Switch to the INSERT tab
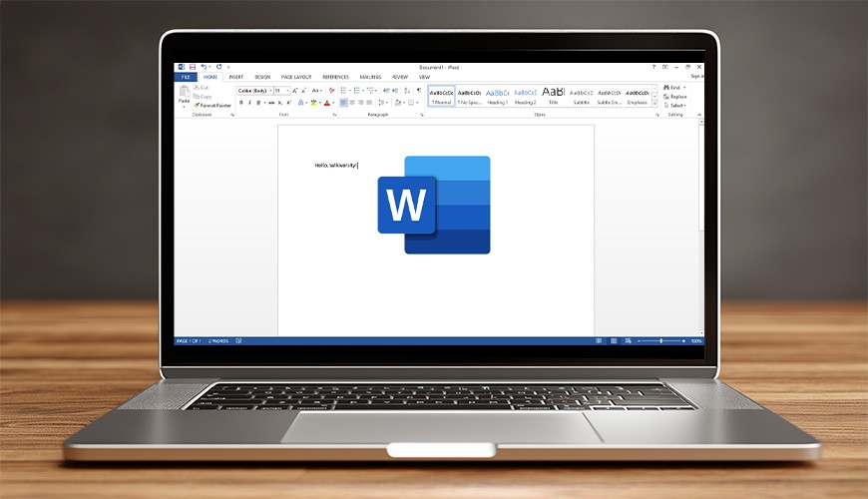868x499 pixels. tap(236, 77)
